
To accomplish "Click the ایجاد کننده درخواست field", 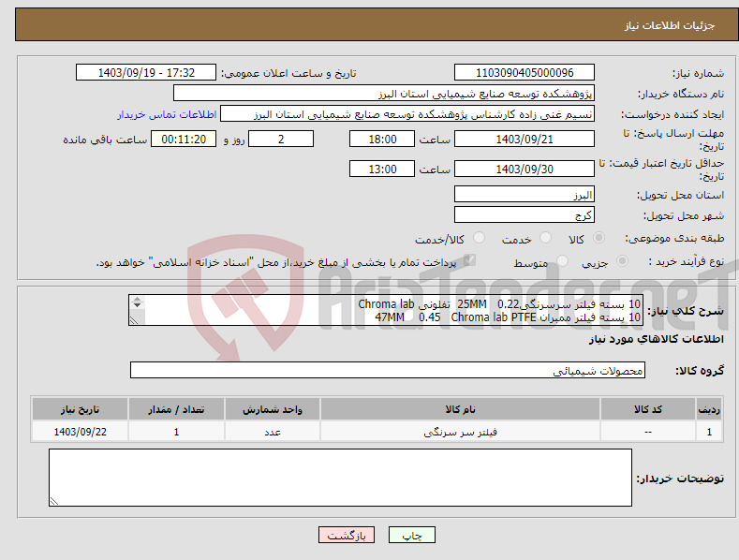I will tap(407, 114).
